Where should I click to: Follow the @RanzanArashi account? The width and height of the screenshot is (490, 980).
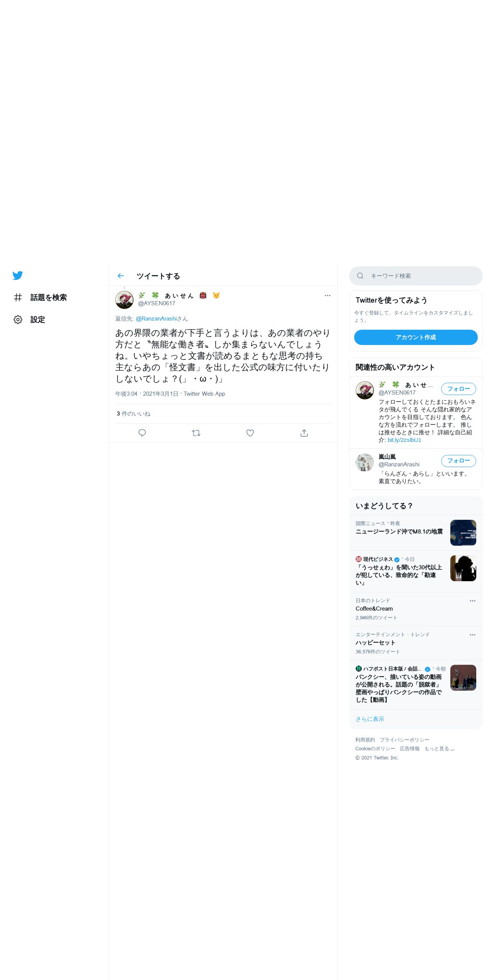(459, 461)
